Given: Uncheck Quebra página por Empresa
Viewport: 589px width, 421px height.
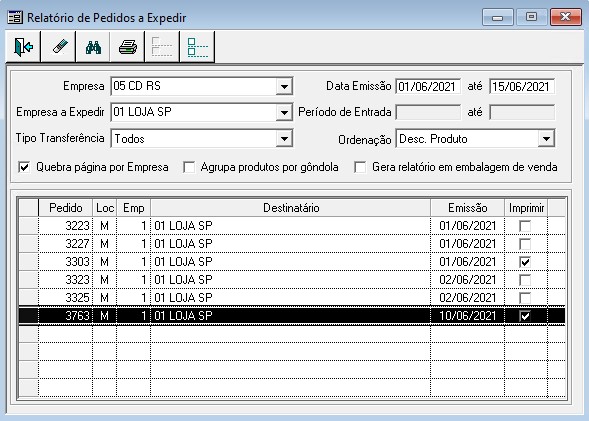Looking at the screenshot, I should (24, 167).
